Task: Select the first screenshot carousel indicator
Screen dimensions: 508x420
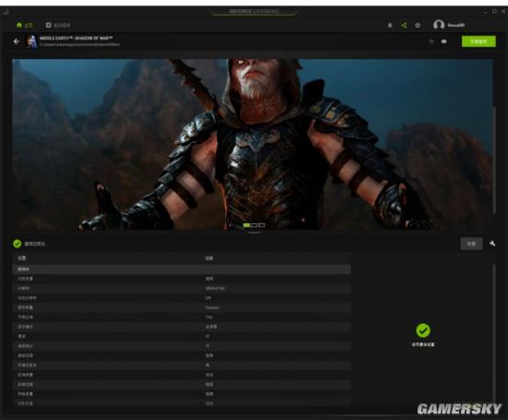Action: 247,225
